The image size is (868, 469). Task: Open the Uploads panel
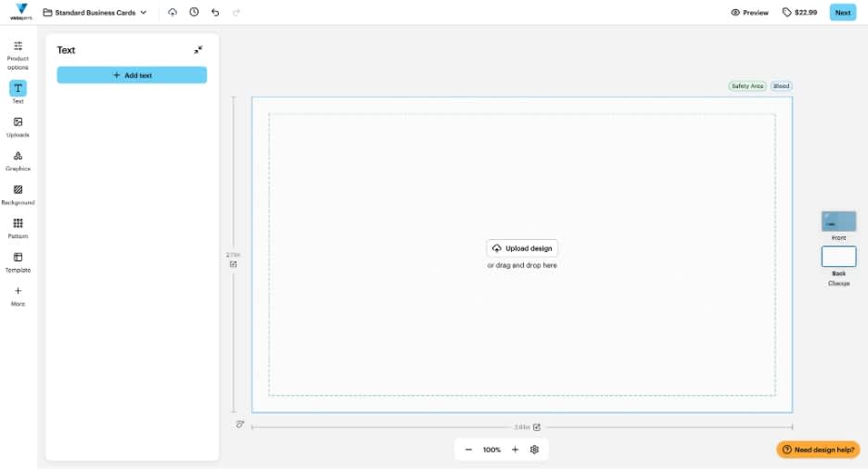18,127
